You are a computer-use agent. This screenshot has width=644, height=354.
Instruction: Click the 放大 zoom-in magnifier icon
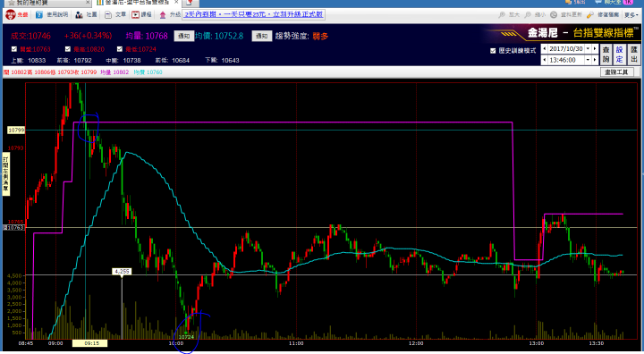(x=502, y=15)
